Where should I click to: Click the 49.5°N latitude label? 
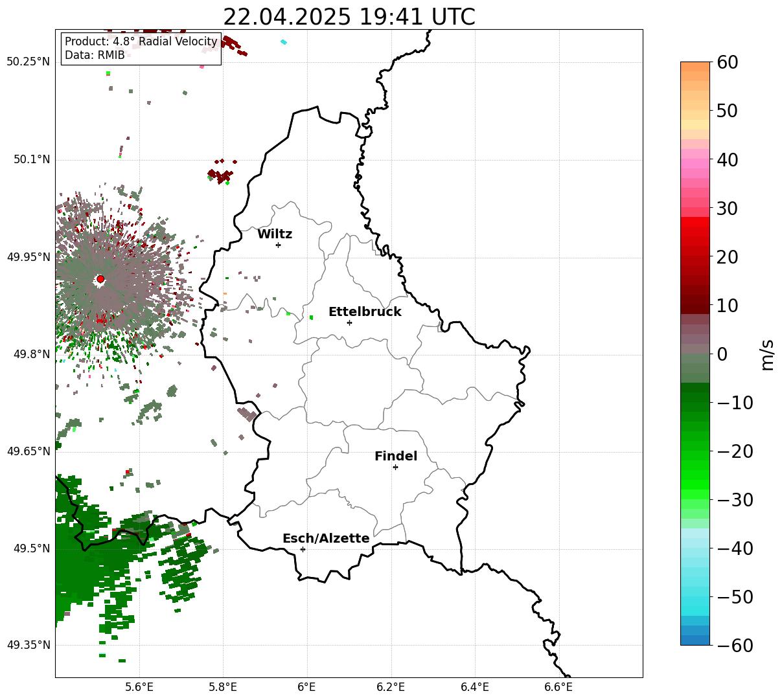(x=31, y=548)
